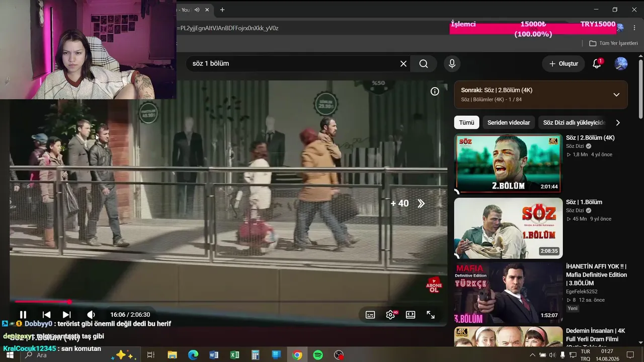Pause the Söz video playback
Screen dimensions: 644x362
(x=23, y=315)
